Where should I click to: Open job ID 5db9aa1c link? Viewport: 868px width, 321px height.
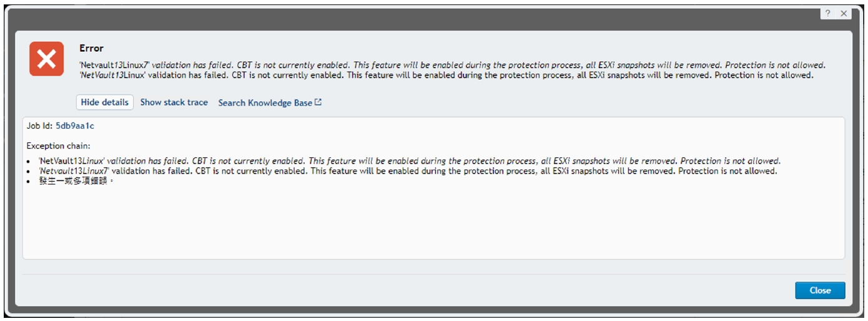tap(75, 126)
